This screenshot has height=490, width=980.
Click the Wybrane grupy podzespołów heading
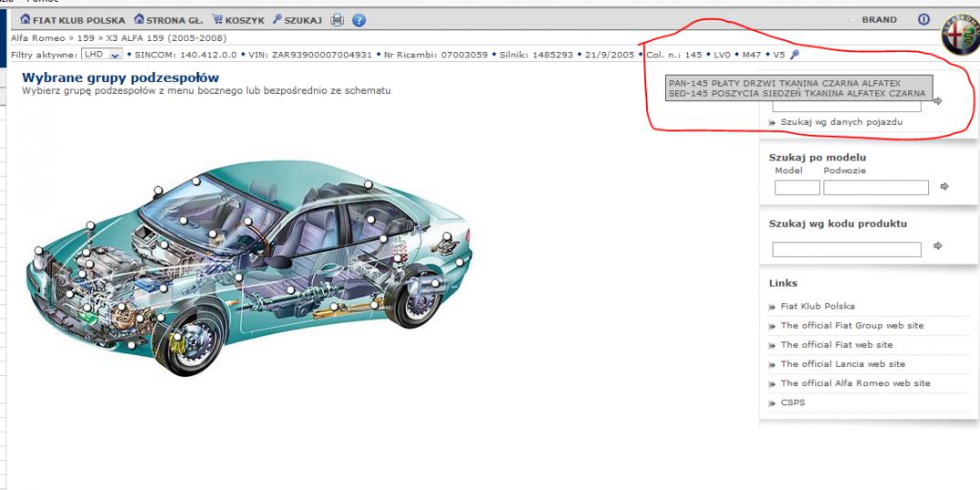[x=120, y=78]
